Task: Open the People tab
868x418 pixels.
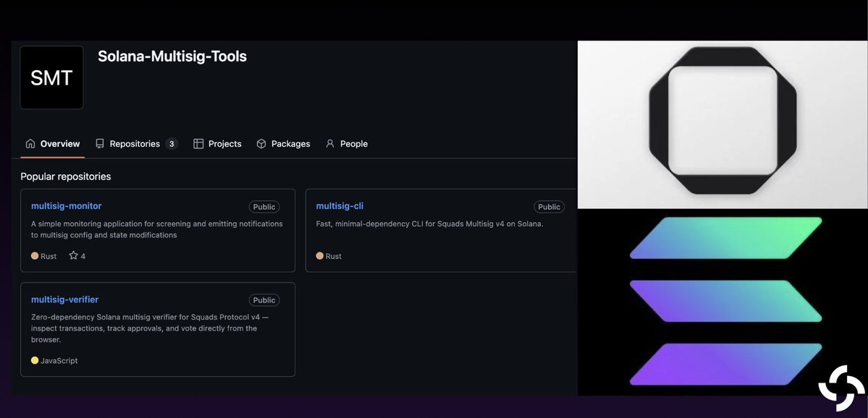Action: (347, 144)
